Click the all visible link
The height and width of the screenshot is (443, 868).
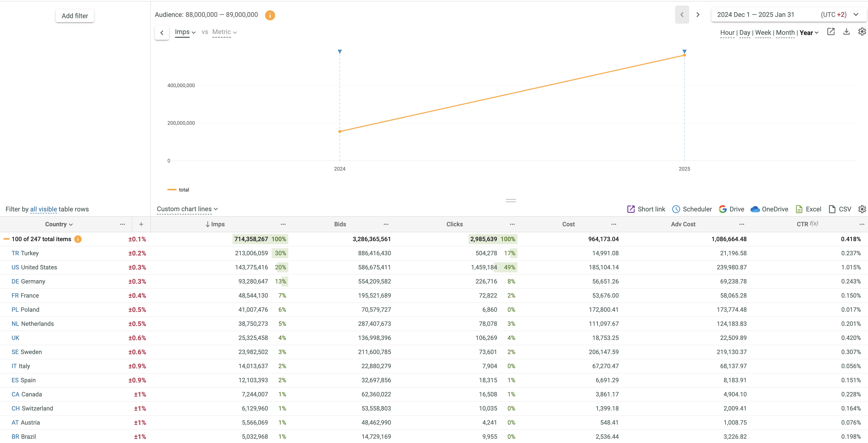click(x=43, y=209)
